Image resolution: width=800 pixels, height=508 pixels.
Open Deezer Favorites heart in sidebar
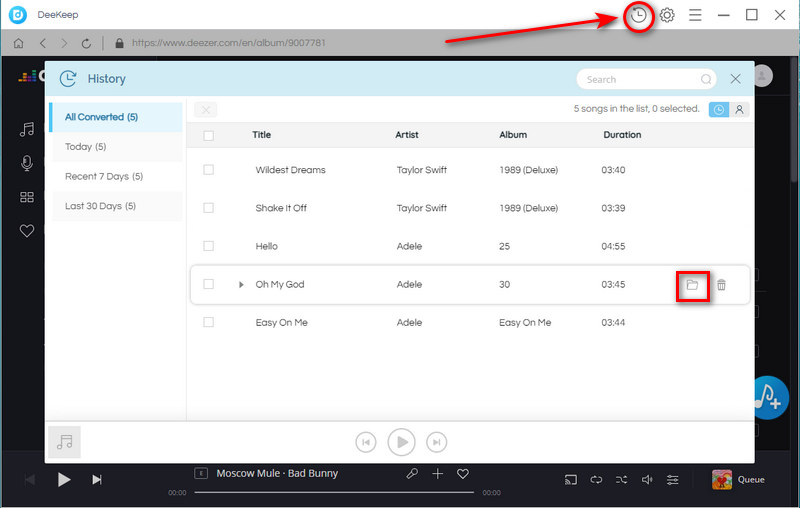(27, 231)
